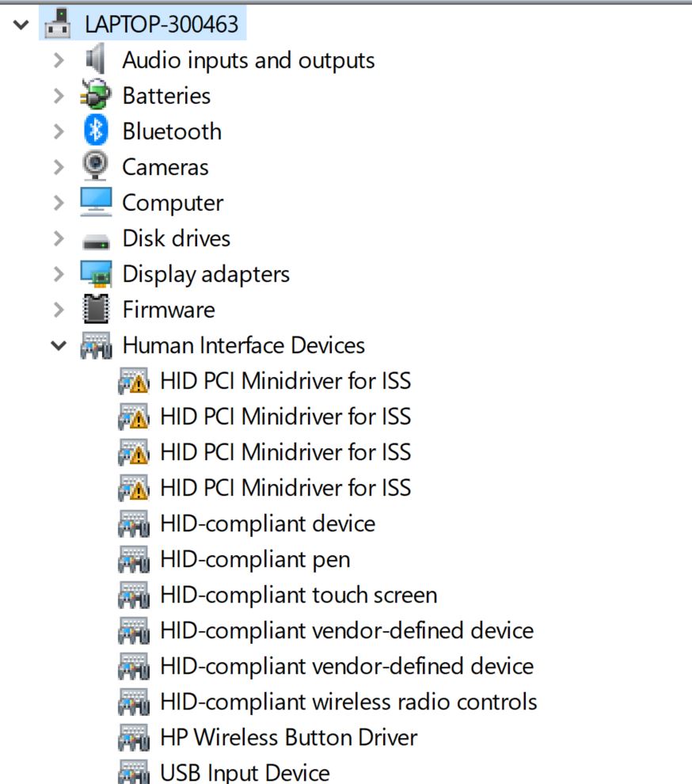
Task: Select the USB Input Device entry
Action: pyautogui.click(x=245, y=772)
